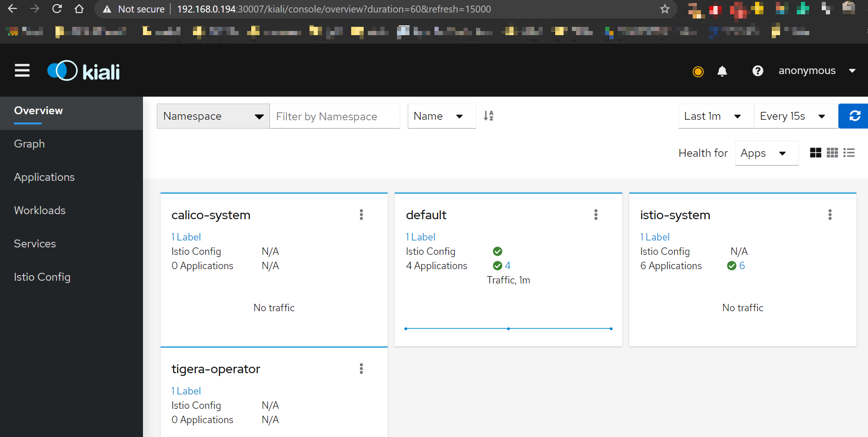Click 'No traffic' in calico-system card
868x437 pixels.
[274, 308]
